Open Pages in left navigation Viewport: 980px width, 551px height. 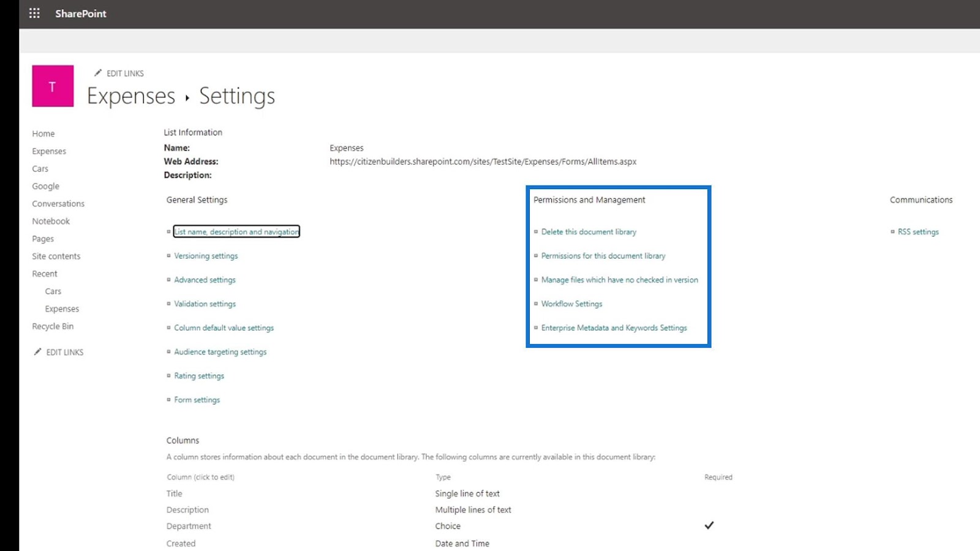[x=43, y=239]
